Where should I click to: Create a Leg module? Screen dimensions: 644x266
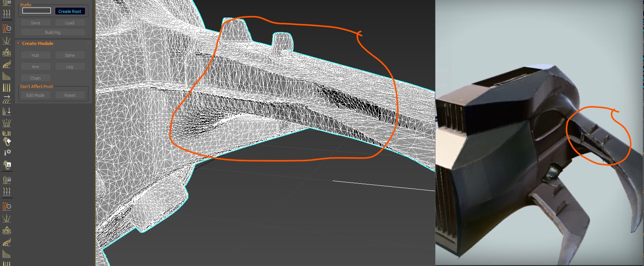pos(70,67)
